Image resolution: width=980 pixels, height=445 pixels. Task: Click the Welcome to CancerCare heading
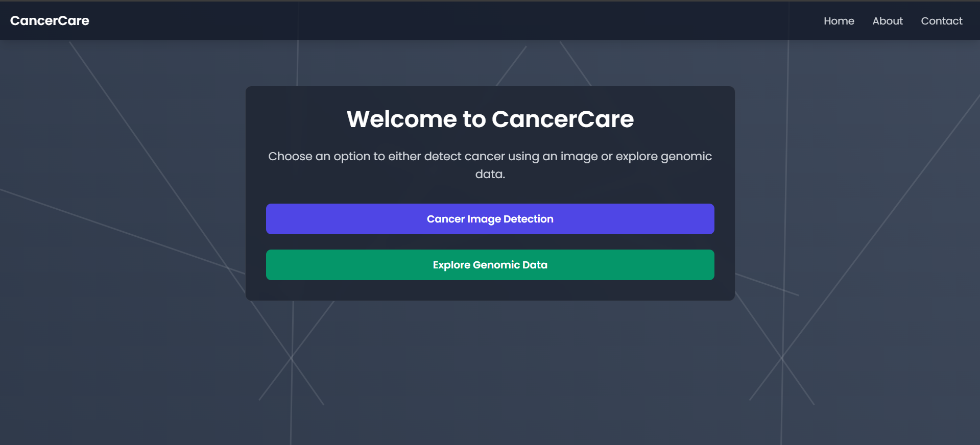(489, 119)
